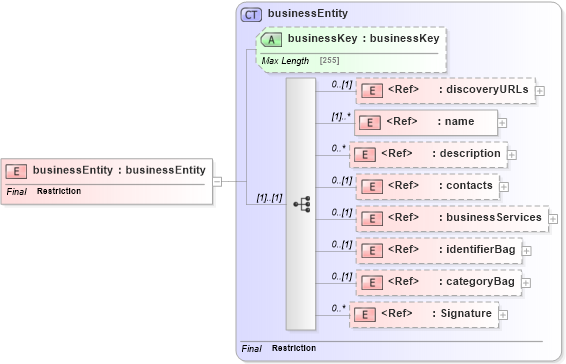Select the ': identifierBag' label
The image size is (566, 364).
pos(477,249)
